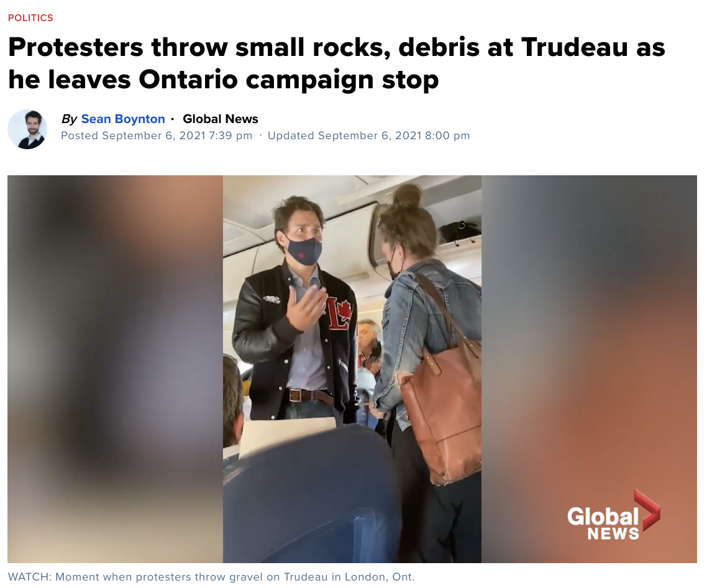Open Sean Boynton author profile link

pos(123,119)
